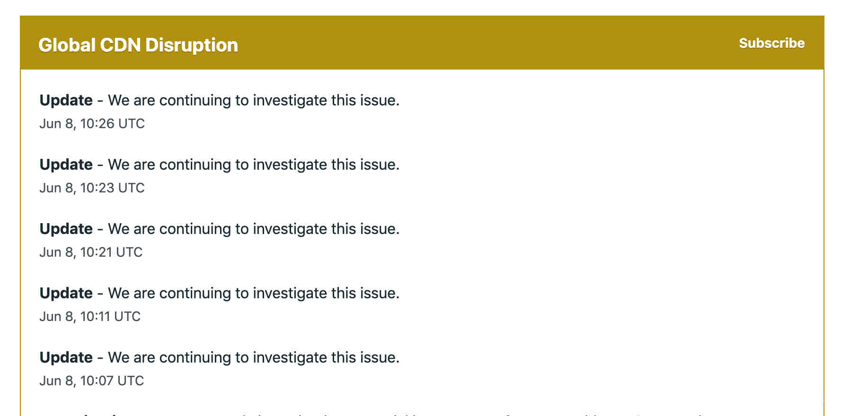The height and width of the screenshot is (416, 868).
Task: Click the investigate message text above 10:21 UTC
Action: click(254, 229)
